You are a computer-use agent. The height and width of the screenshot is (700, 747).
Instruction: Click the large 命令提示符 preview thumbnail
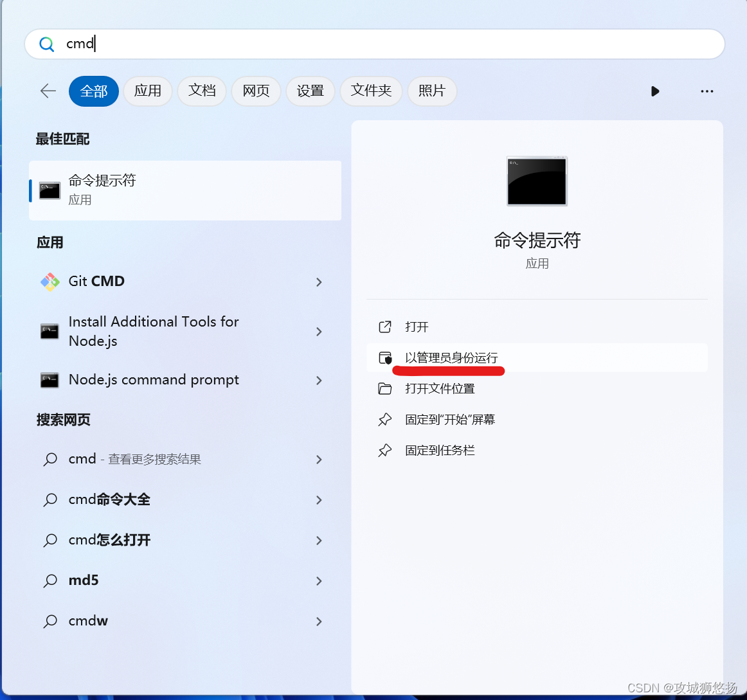tap(537, 181)
